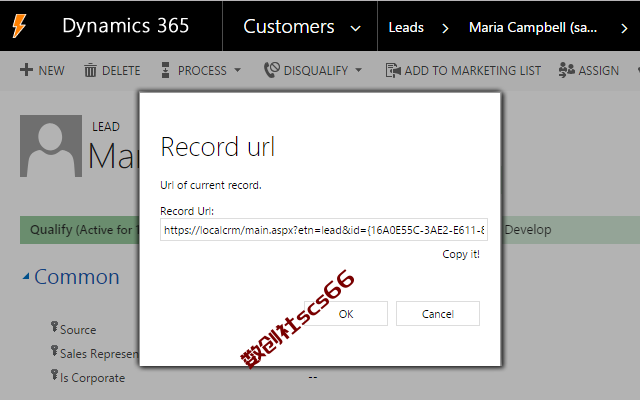The width and height of the screenshot is (640, 400).
Task: Go to Leads in the breadcrumb
Action: pyautogui.click(x=406, y=27)
